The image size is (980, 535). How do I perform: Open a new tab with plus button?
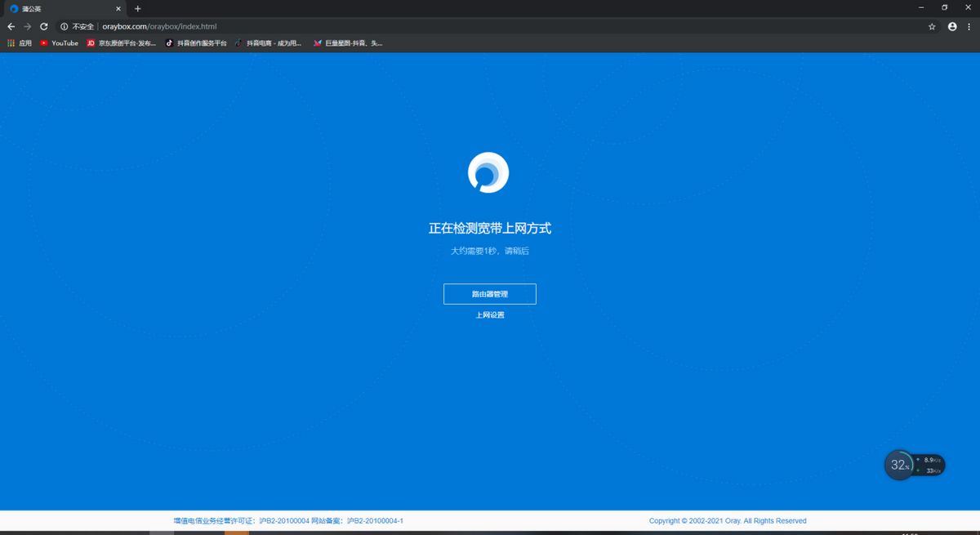pos(137,8)
